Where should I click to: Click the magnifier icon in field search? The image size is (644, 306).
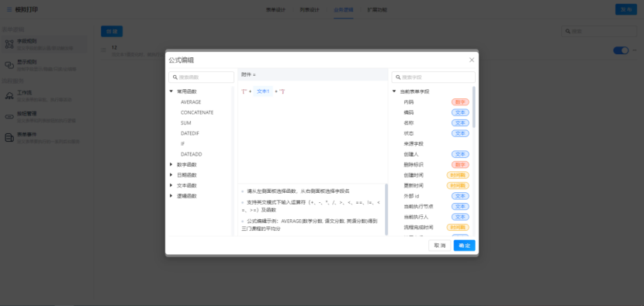tap(398, 77)
